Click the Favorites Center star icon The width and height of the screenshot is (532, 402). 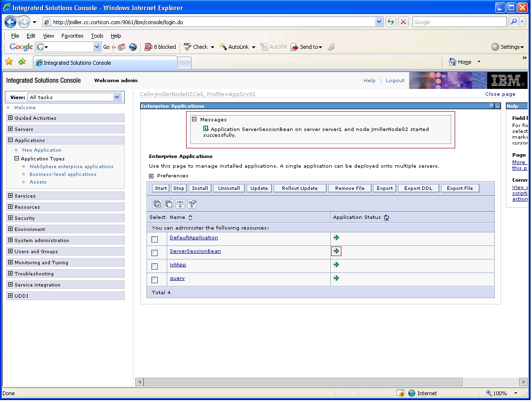9,62
